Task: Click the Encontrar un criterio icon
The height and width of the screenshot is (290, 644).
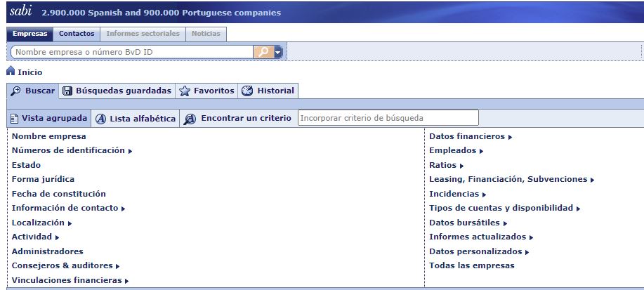Action: (190, 119)
